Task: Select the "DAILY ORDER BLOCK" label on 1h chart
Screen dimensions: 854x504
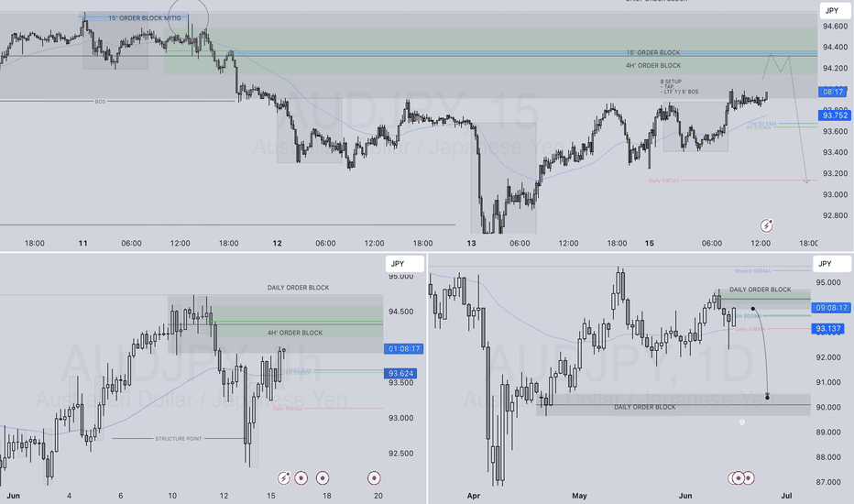Action: click(298, 288)
